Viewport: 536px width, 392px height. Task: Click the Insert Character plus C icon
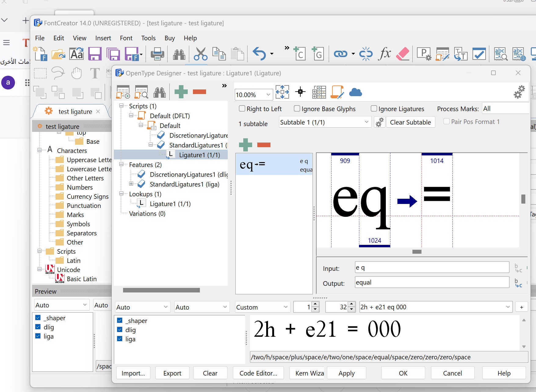click(299, 53)
